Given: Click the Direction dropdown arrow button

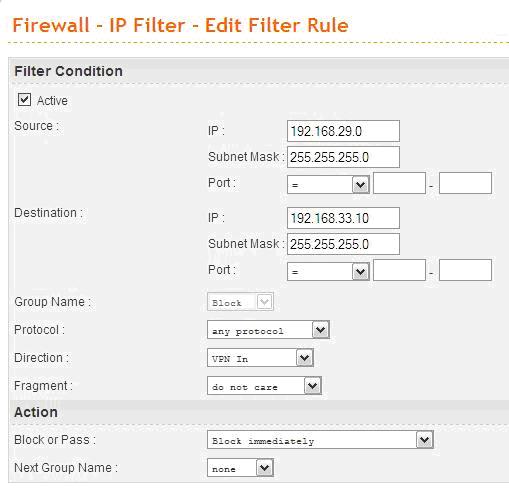Looking at the screenshot, I should tap(305, 358).
